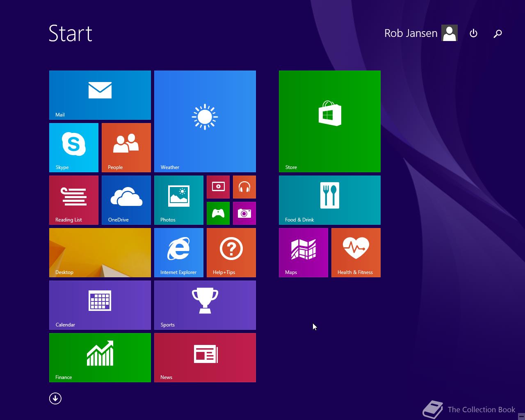Open the small Music headphones tile
The image size is (525, 420).
coord(244,187)
